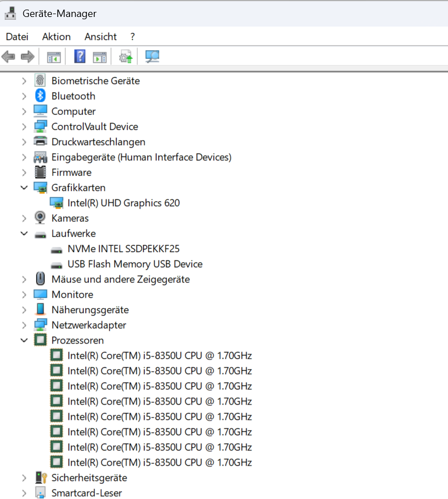Click the Näherungsgeräte category icon
Screen dimensions: 448x499
[41, 309]
